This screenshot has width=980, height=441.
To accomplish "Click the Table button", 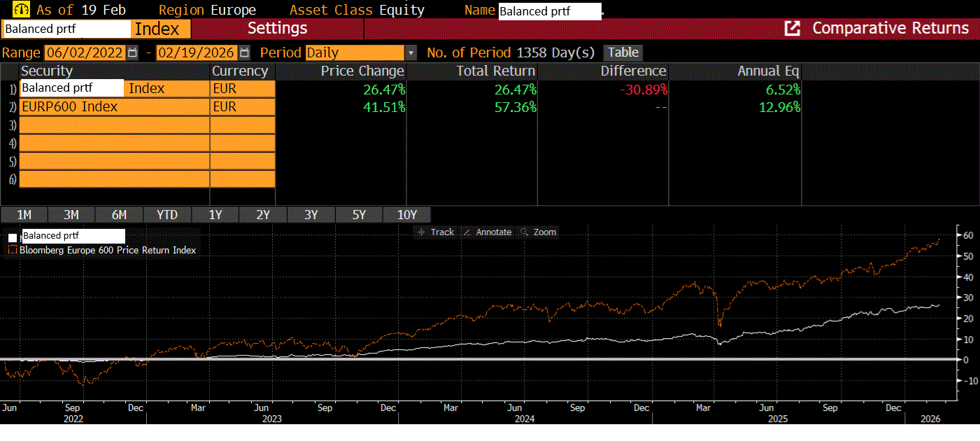I will pos(623,52).
